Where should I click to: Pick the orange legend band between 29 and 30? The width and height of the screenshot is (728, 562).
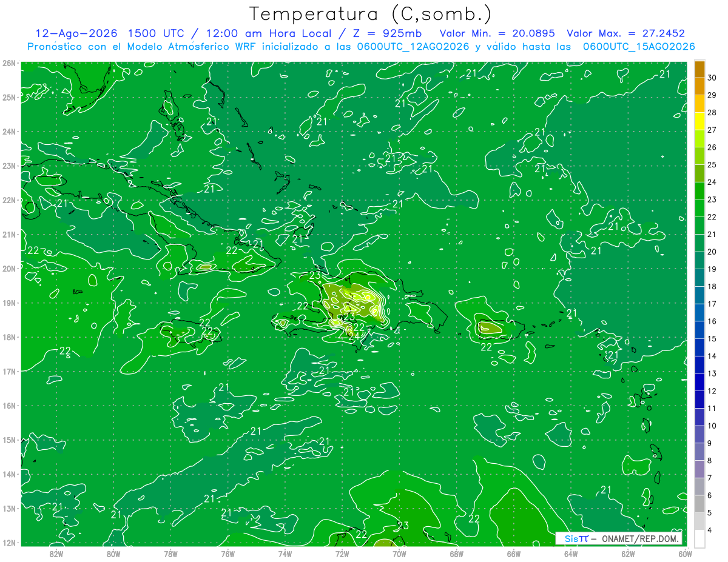click(699, 86)
